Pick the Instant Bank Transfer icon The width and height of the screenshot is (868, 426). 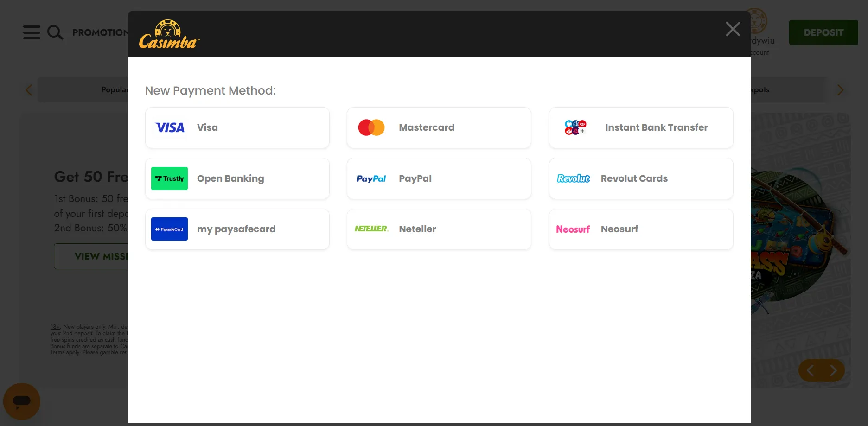tap(575, 127)
